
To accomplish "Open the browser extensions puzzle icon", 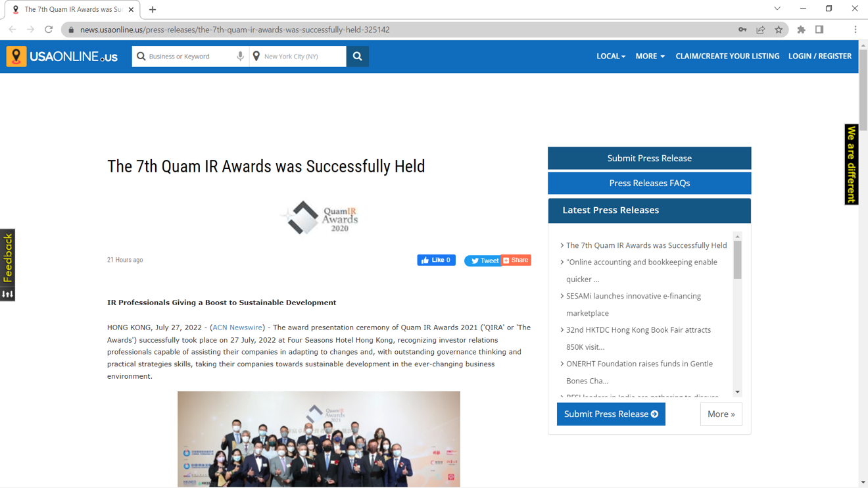I will (x=801, y=30).
